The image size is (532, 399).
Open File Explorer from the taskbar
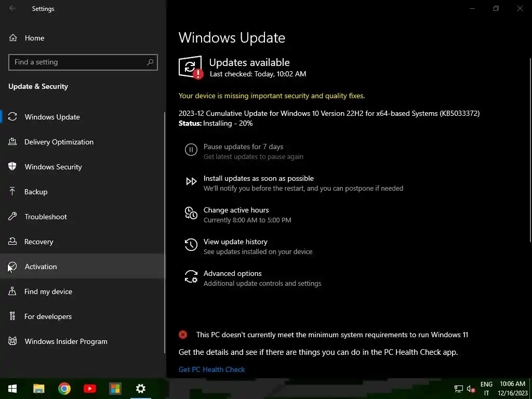38,389
